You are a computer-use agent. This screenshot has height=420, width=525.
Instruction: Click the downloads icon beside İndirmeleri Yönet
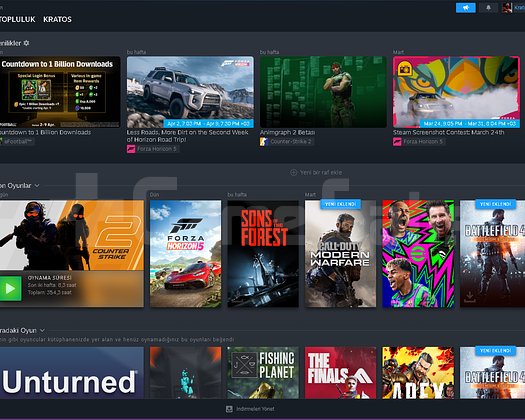(x=229, y=409)
